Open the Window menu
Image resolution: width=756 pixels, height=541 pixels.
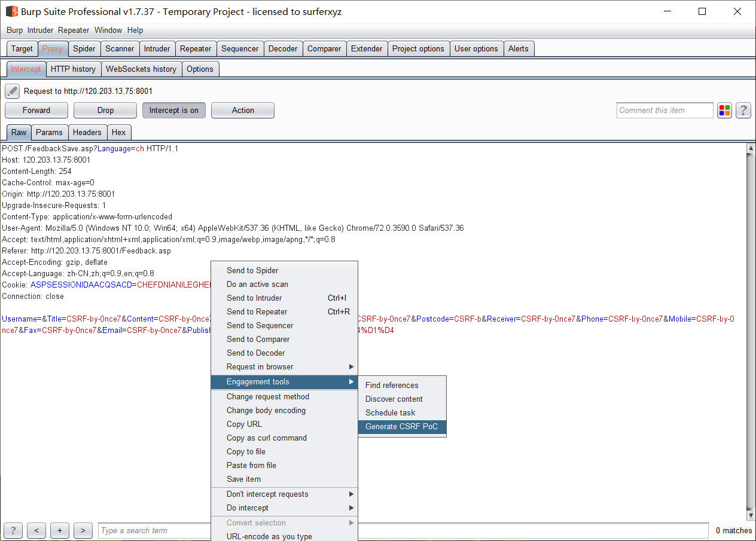(108, 30)
